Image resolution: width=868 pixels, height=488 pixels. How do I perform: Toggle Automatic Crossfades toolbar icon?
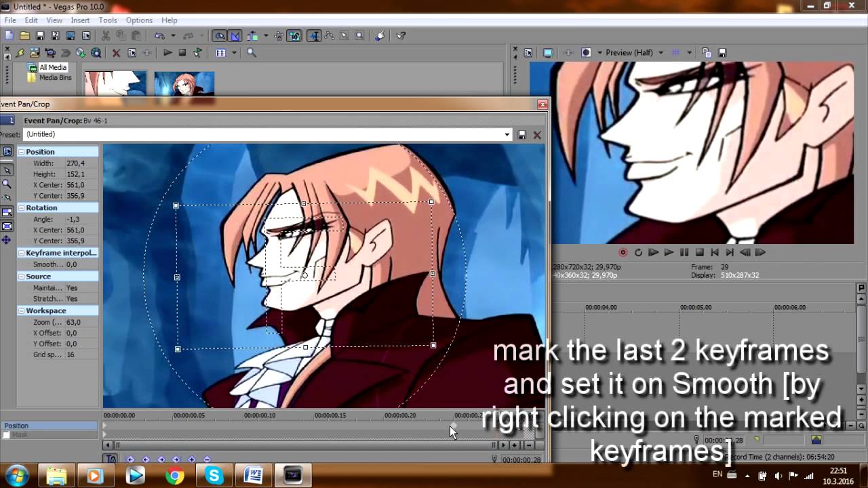pos(235,35)
